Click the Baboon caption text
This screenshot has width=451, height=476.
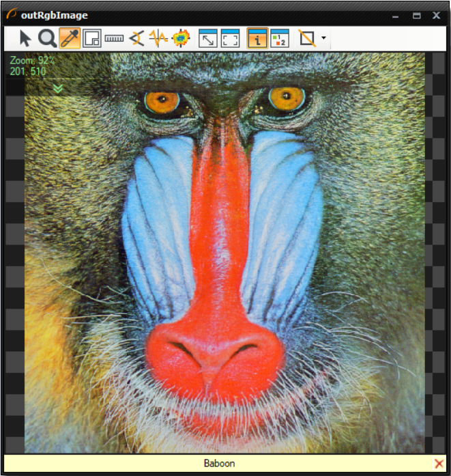point(219,464)
